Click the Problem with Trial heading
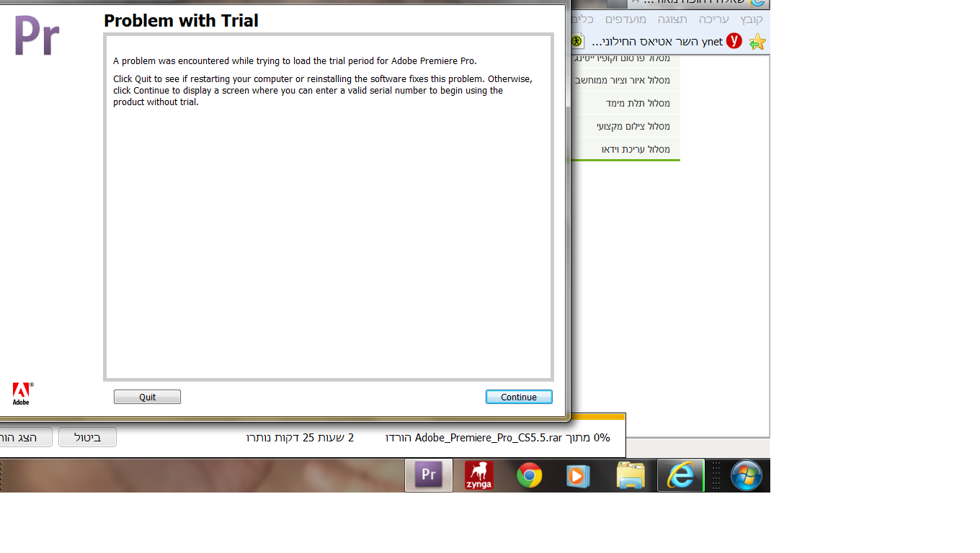980x553 pixels. tap(181, 21)
